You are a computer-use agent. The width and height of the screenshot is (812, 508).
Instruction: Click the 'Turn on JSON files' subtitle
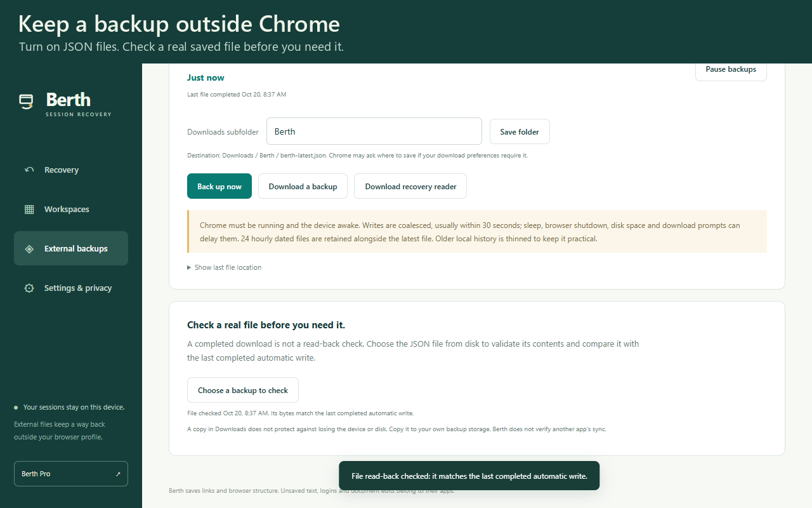[181, 47]
